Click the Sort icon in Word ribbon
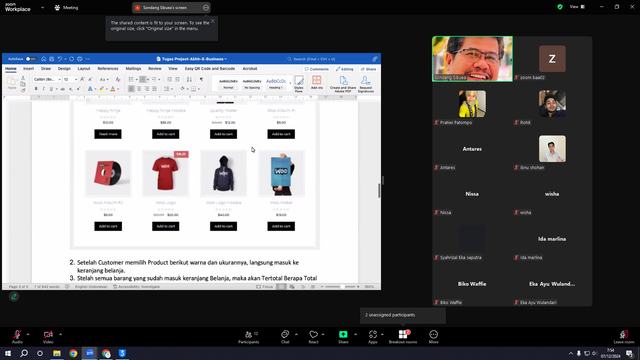The width and height of the screenshot is (640, 360). tap(189, 79)
